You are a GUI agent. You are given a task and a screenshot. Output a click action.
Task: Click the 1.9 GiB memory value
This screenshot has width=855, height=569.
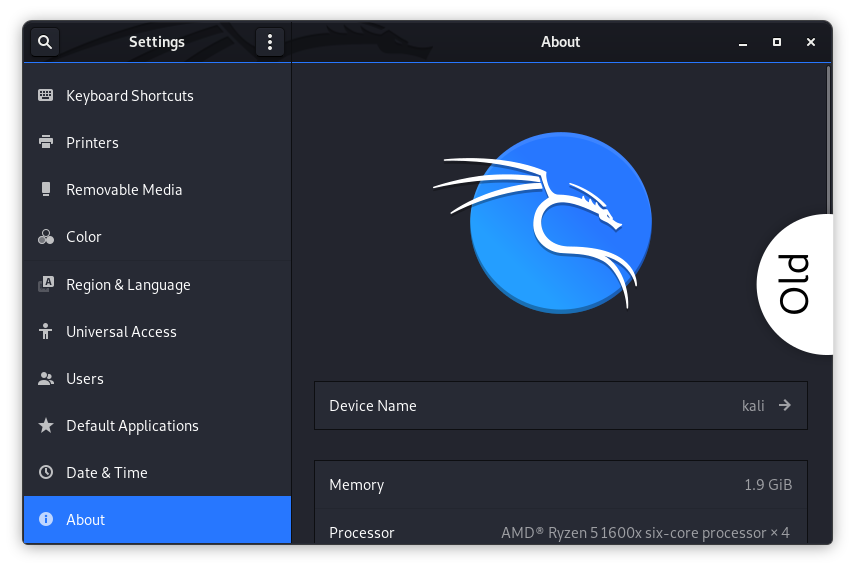768,485
